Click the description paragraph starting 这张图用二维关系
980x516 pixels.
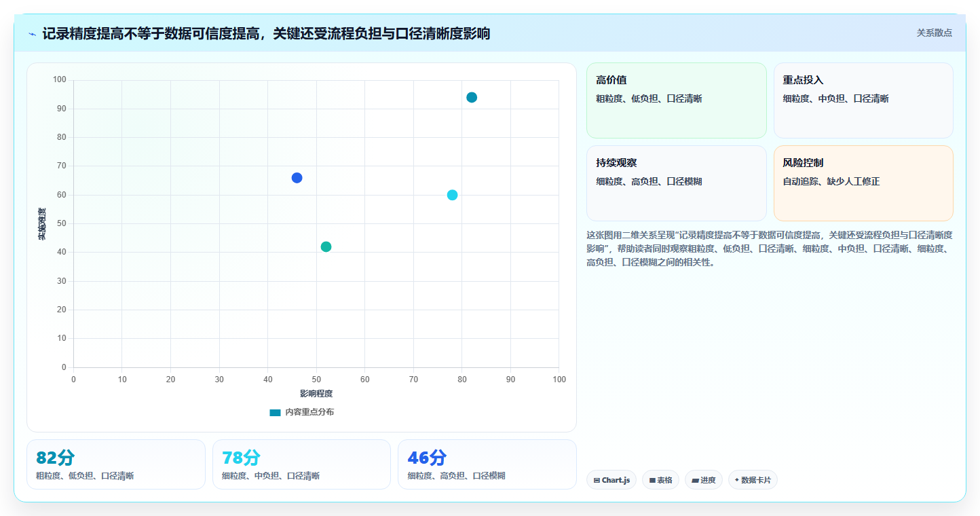(x=770, y=248)
